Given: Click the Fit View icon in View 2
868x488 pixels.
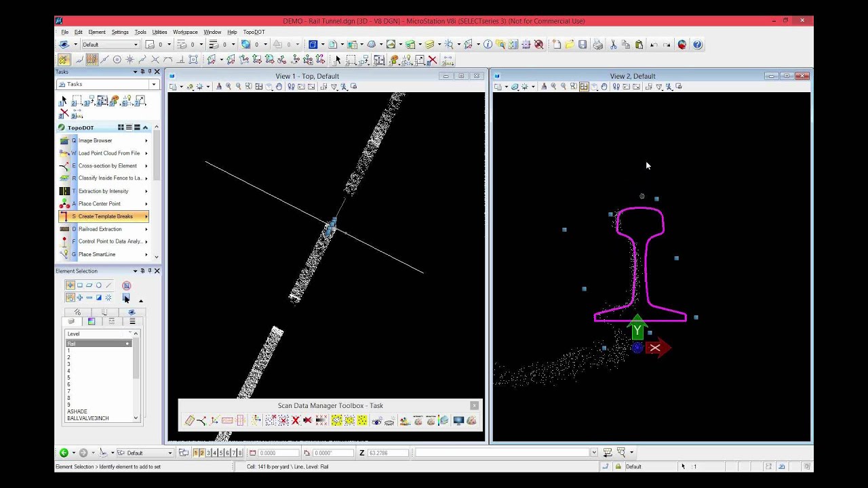Looking at the screenshot, I should (x=584, y=87).
